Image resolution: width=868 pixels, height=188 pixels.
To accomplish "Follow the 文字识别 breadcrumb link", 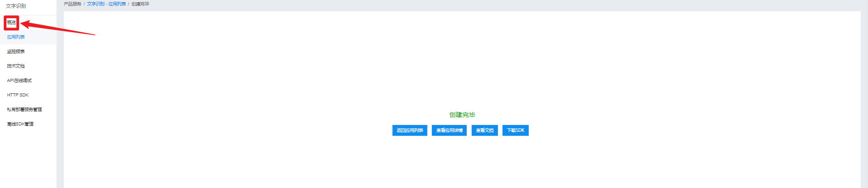I will (x=96, y=4).
